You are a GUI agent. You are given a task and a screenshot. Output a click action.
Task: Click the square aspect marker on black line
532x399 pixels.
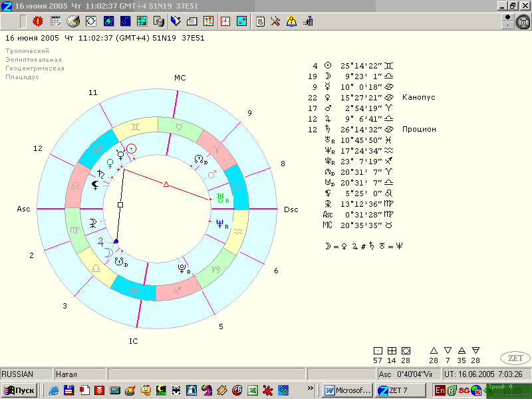click(x=120, y=205)
